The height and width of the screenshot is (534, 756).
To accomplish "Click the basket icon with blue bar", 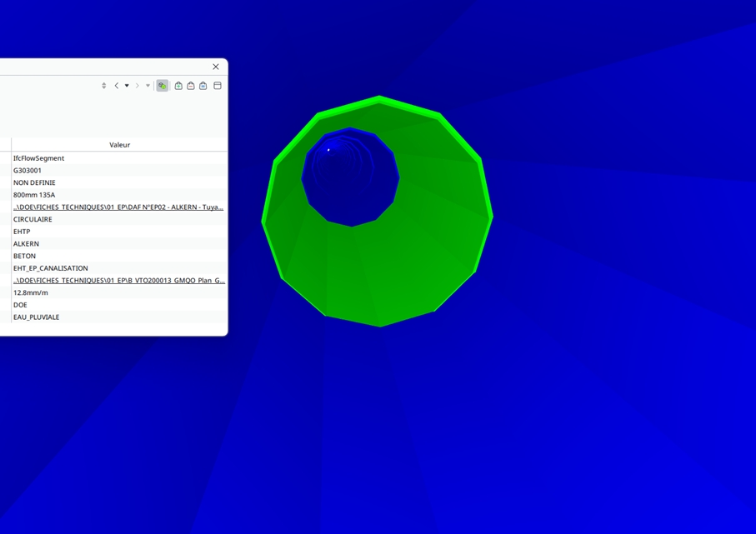I will pos(203,86).
